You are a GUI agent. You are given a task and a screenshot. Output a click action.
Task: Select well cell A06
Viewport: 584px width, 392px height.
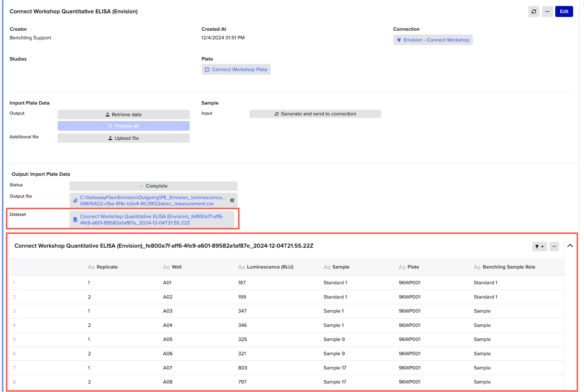point(168,353)
